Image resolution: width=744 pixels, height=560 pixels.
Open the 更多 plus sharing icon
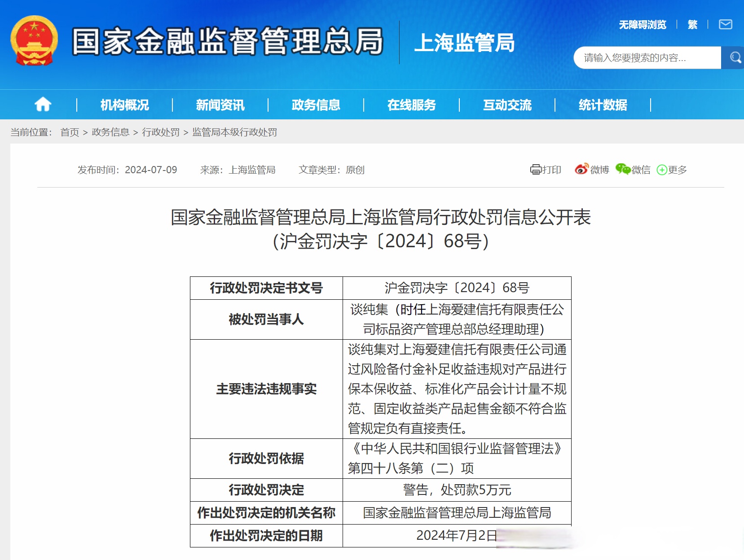click(x=662, y=170)
